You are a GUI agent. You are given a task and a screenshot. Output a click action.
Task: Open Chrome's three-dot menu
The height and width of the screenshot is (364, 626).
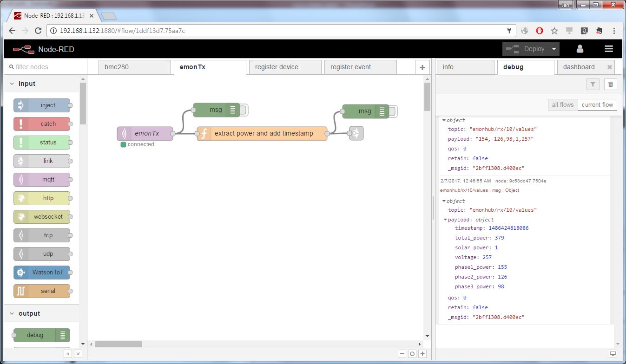click(614, 31)
